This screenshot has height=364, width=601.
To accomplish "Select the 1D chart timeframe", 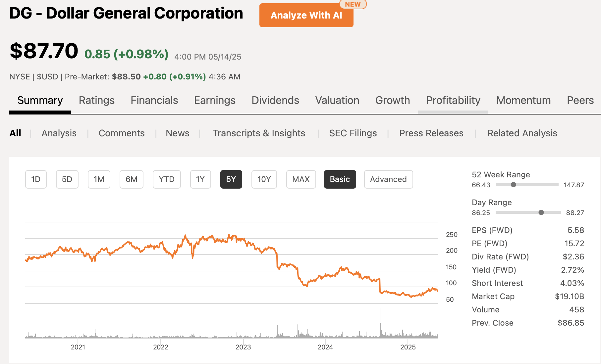I will coord(36,179).
